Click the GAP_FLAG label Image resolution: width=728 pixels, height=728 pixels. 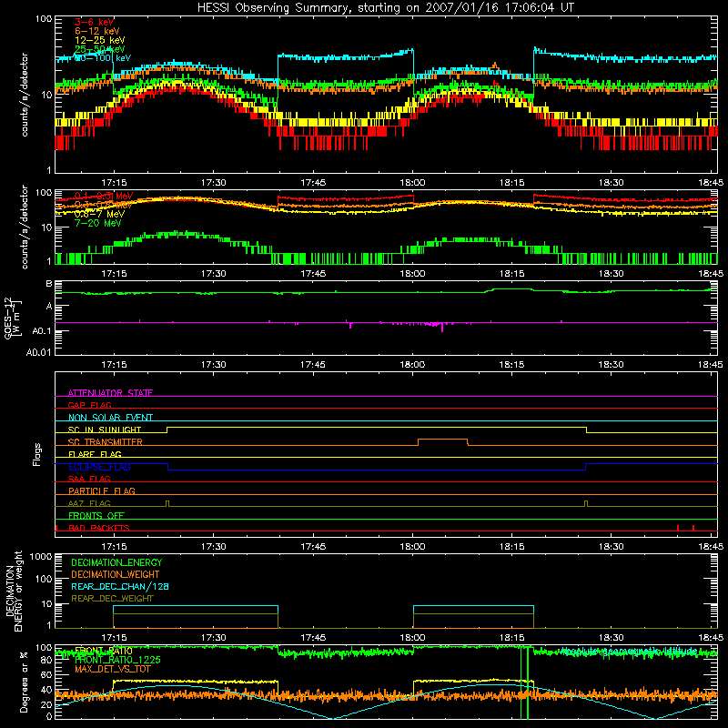coord(89,405)
